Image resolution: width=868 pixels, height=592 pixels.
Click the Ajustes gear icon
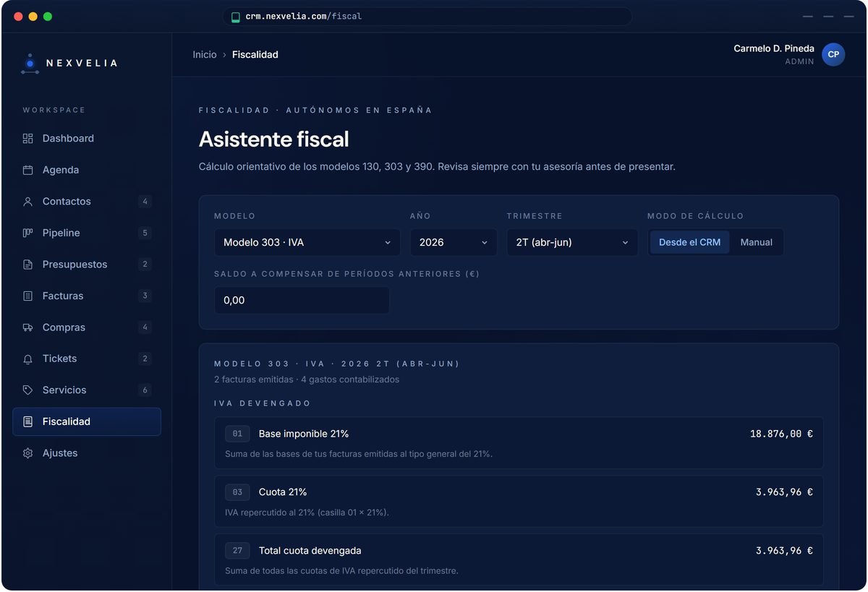27,453
